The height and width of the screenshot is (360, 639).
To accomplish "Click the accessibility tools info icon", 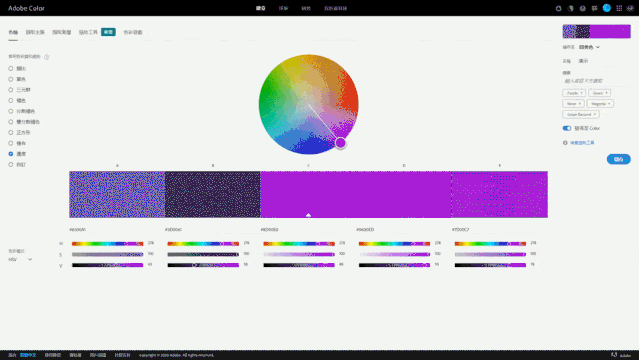I will click(565, 143).
